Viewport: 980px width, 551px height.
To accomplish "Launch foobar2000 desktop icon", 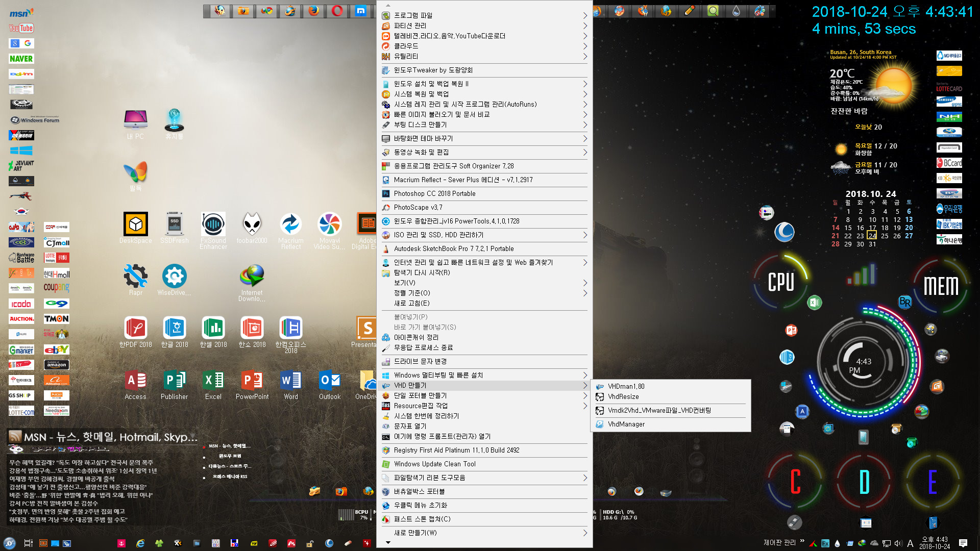I will [252, 228].
